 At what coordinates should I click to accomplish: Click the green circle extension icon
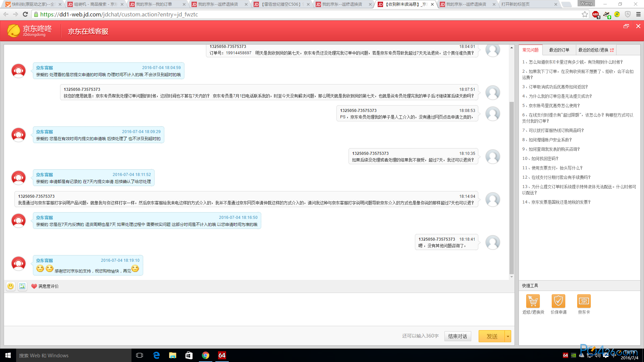pyautogui.click(x=617, y=14)
